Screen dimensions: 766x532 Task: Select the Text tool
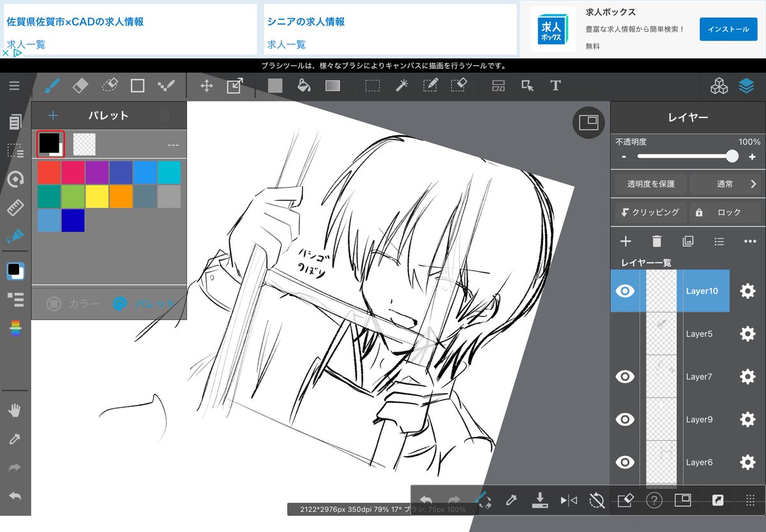tap(555, 85)
